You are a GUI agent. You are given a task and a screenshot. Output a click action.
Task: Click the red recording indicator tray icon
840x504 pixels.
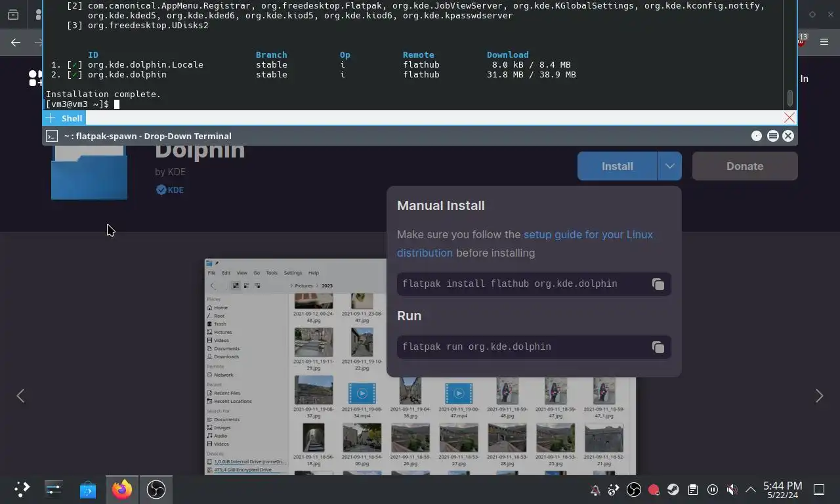click(654, 490)
